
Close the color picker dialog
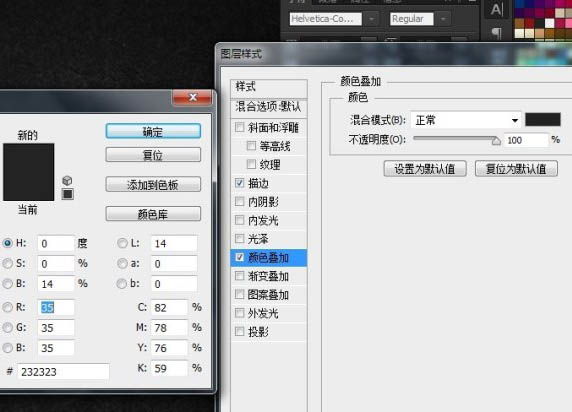192,97
